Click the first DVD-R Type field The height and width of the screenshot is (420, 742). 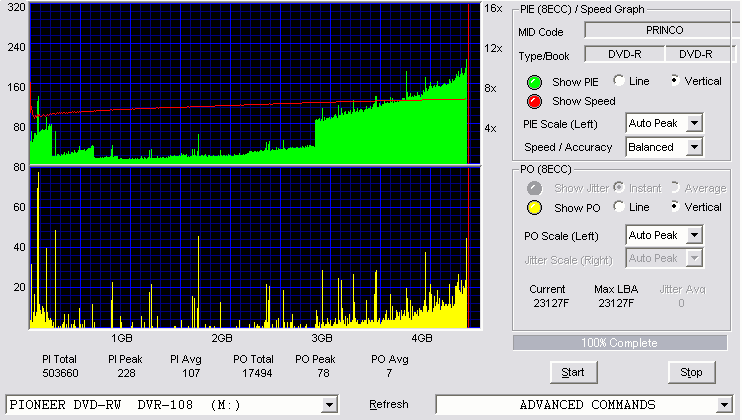(x=625, y=54)
